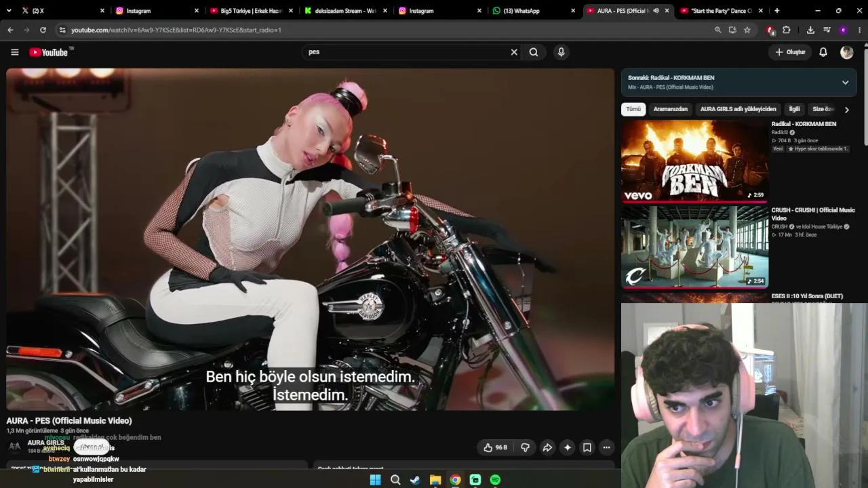Screen dimensions: 868x488
Task: Open the account avatar menu
Action: [847, 52]
